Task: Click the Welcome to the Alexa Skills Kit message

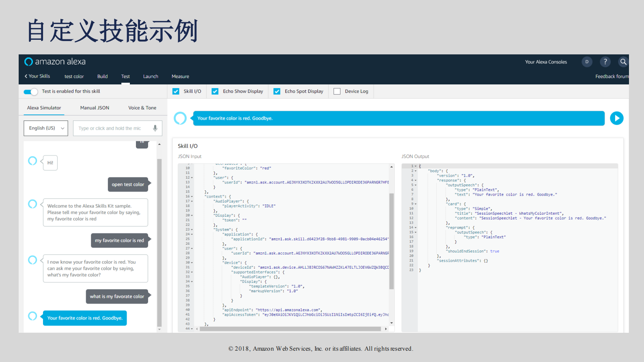Action: point(95,212)
